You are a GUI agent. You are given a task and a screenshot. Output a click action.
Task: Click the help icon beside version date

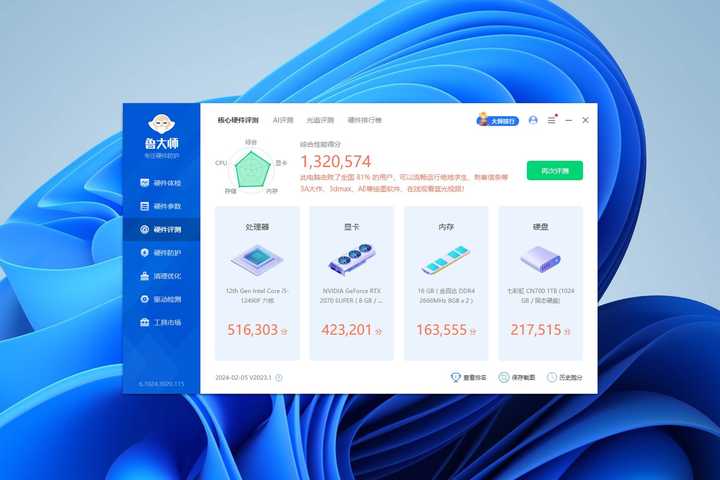click(x=279, y=378)
